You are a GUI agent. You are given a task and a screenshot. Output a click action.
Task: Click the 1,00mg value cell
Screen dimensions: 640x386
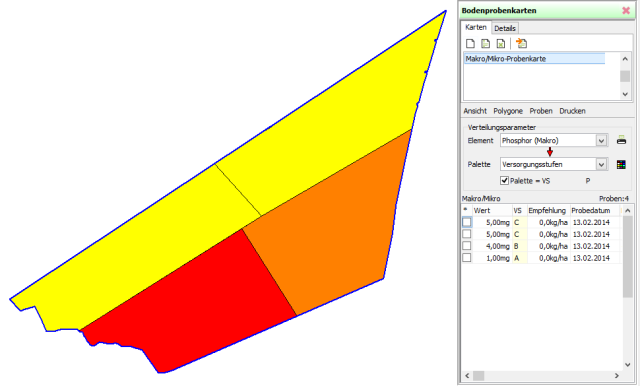point(492,258)
